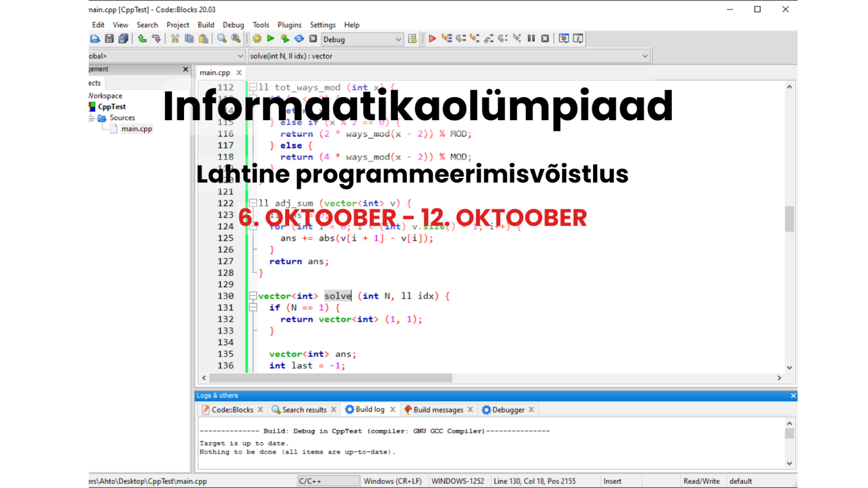This screenshot has width=868, height=488.
Task: Click the Save file icon
Action: click(x=109, y=39)
